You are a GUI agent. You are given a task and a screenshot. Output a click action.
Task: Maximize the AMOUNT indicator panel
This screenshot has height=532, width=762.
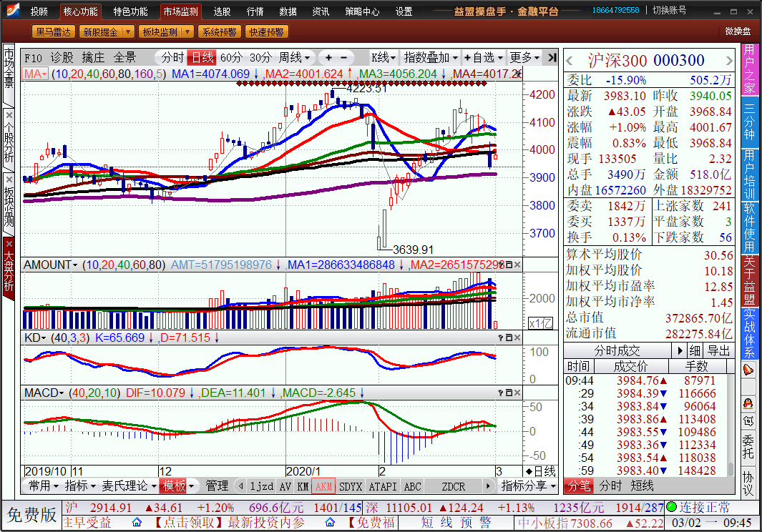[509, 265]
